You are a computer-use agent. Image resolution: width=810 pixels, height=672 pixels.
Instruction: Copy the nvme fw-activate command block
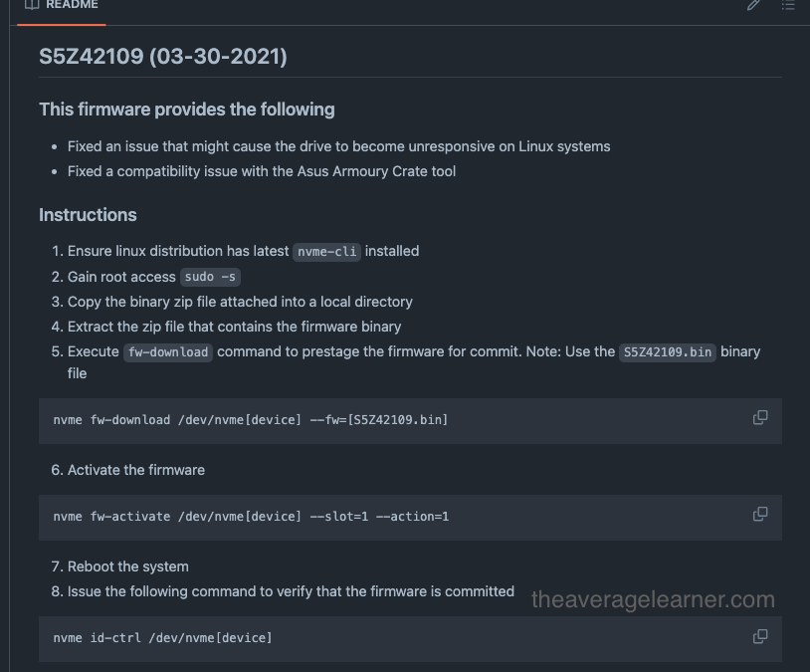pyautogui.click(x=760, y=514)
